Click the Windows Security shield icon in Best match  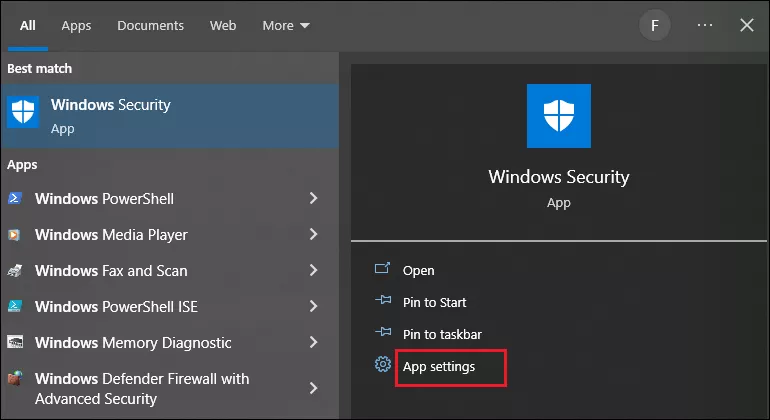pos(23,112)
